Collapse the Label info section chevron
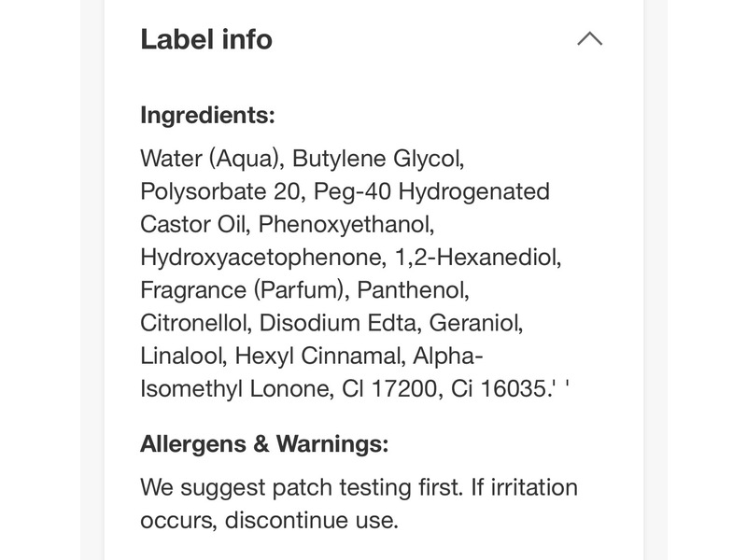 tap(589, 39)
